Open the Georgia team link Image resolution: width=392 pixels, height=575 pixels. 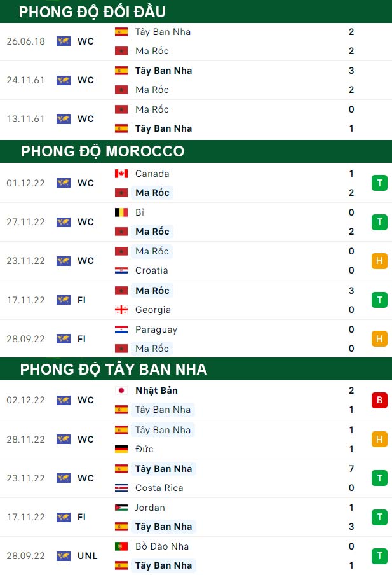tap(152, 310)
